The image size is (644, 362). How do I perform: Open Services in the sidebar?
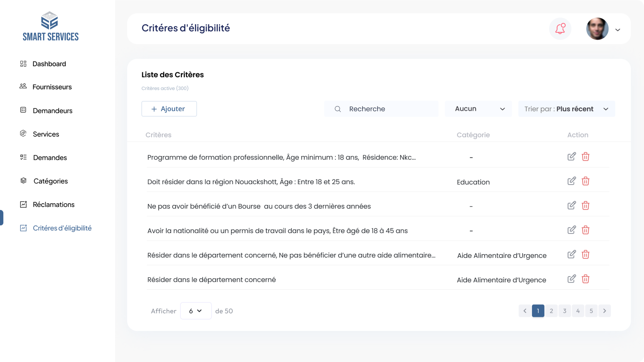click(39, 134)
